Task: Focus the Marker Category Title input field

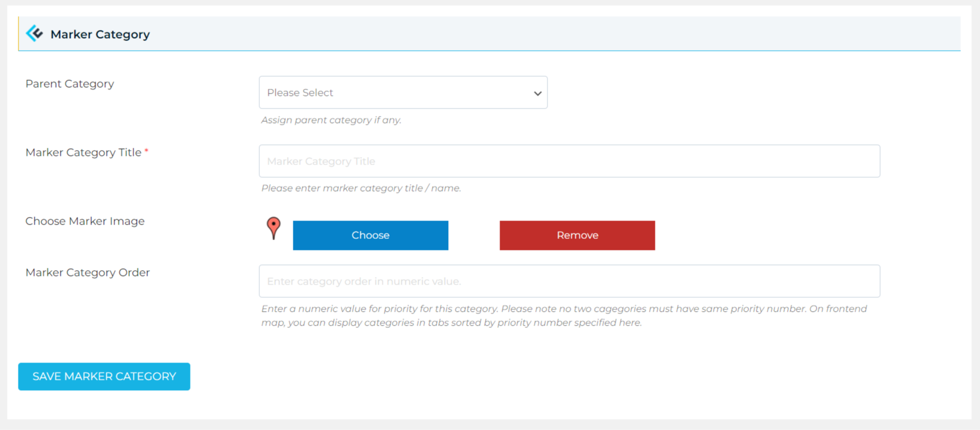Action: (569, 161)
